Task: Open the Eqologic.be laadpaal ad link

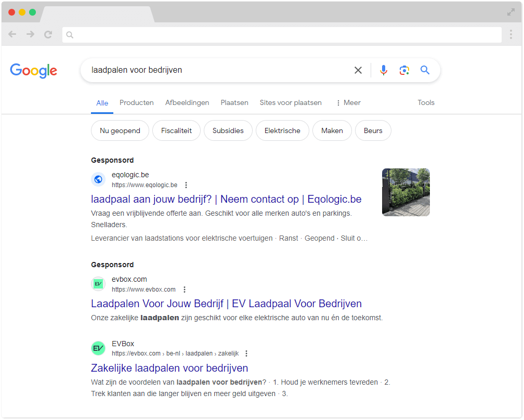Action: click(226, 199)
